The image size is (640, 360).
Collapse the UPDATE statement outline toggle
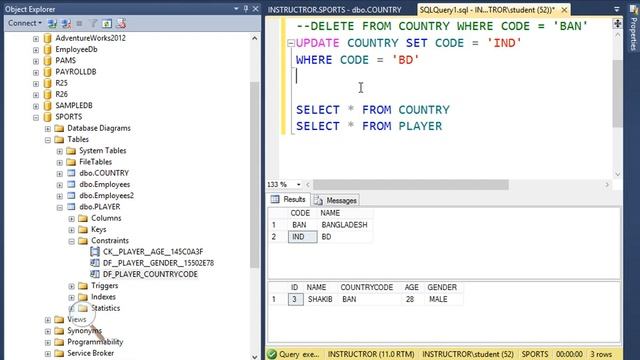[291, 43]
